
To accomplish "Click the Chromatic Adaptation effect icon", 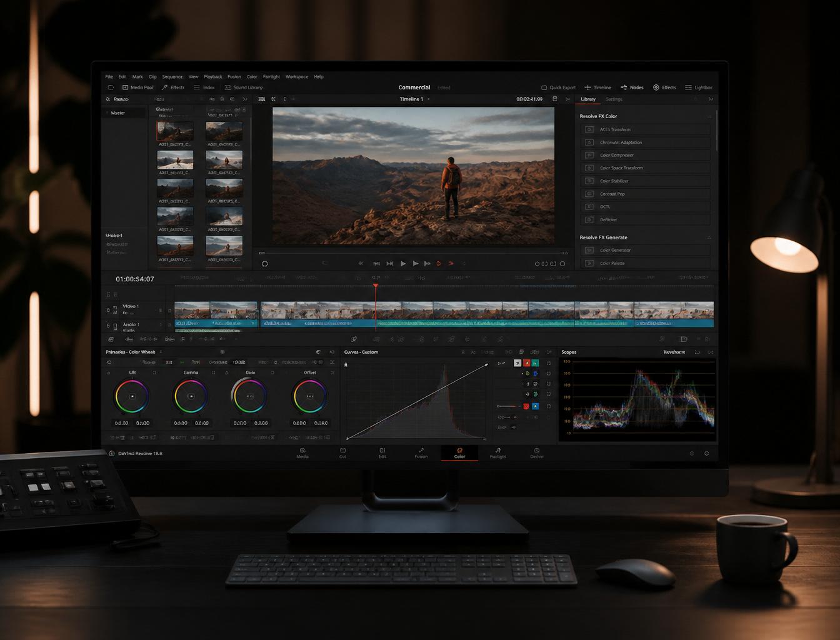I will [x=589, y=142].
